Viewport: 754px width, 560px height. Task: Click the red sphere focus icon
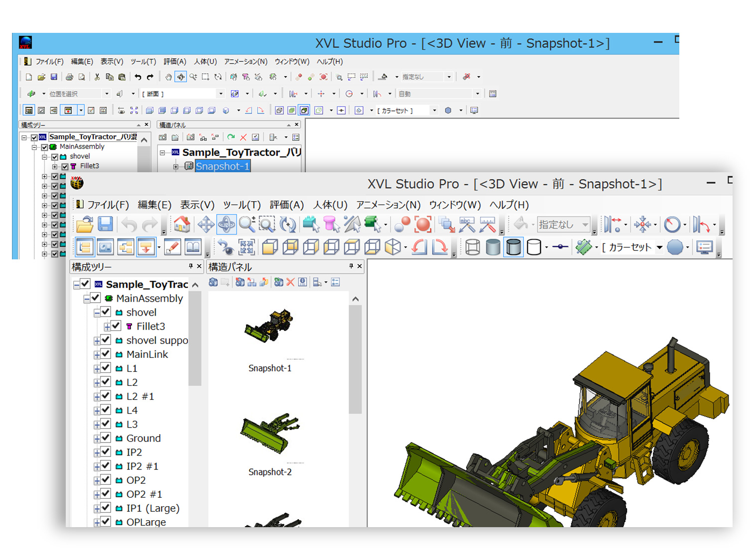tap(423, 224)
